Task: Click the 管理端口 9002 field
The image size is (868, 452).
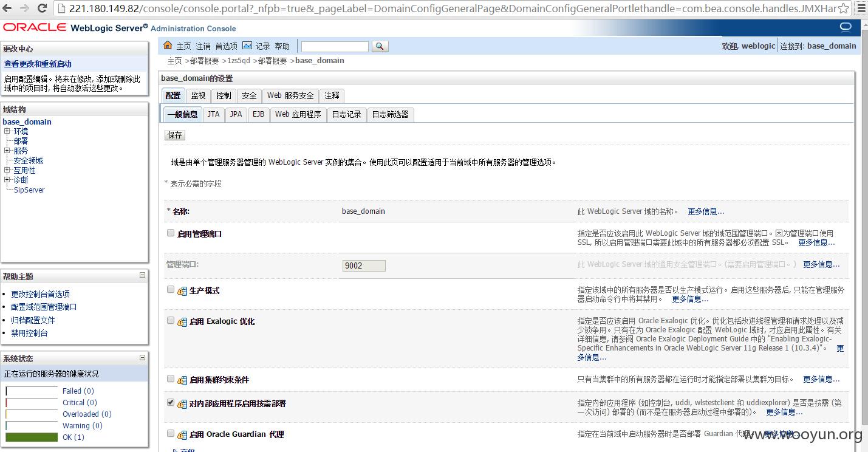Action: pos(364,265)
